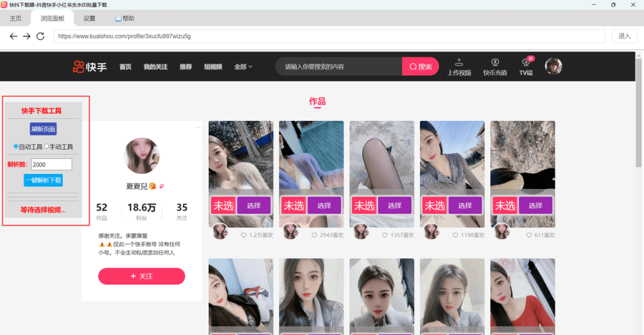The width and height of the screenshot is (644, 335).
Task: Click the 18.6万 粉丝 count
Action: point(142,212)
